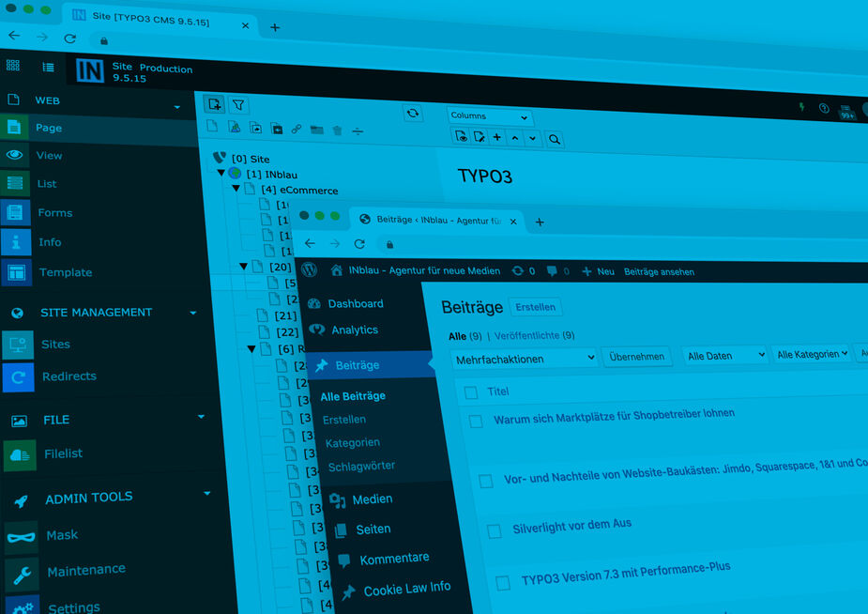868x614 pixels.
Task: Collapse the [20] tree node
Action: [243, 267]
